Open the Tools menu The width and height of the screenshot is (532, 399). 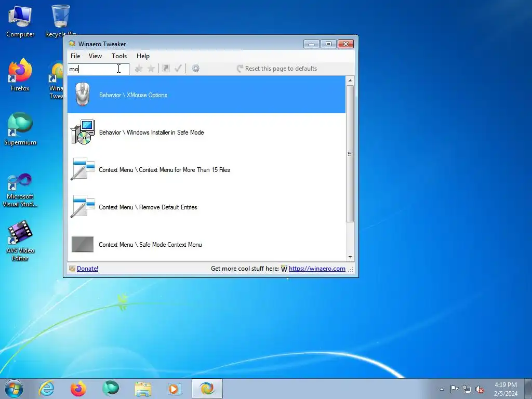[119, 56]
